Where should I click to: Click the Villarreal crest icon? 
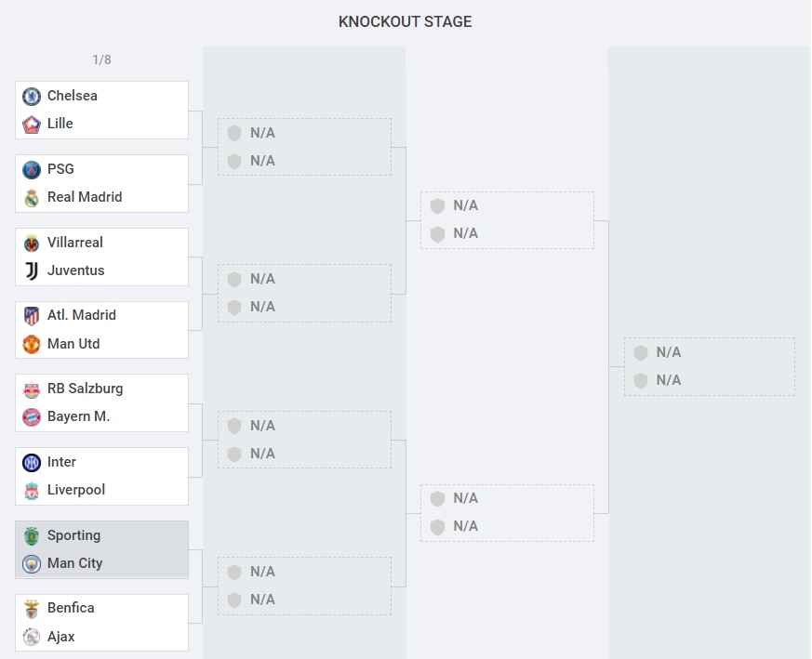(x=32, y=243)
